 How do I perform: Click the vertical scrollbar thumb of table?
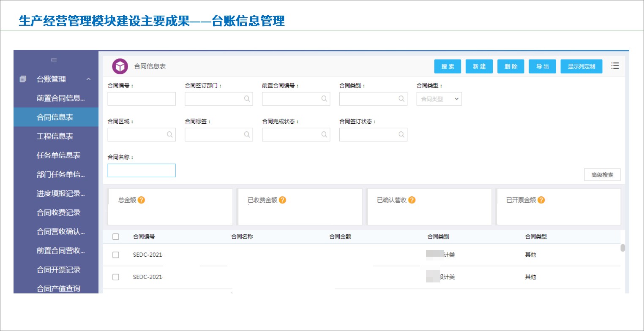coord(622,248)
